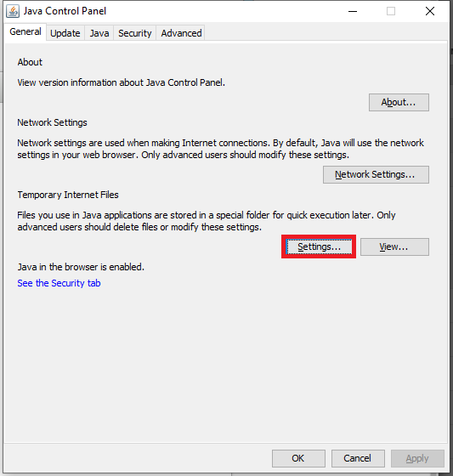Viewport: 453px width, 476px height.
Task: Click the Java in the browser is enabled text
Action: coord(81,267)
